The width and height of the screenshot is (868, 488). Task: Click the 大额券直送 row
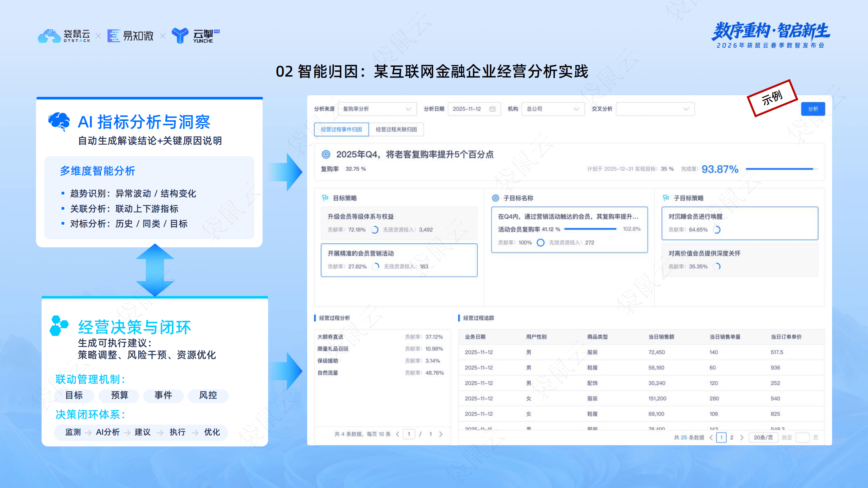tap(382, 337)
